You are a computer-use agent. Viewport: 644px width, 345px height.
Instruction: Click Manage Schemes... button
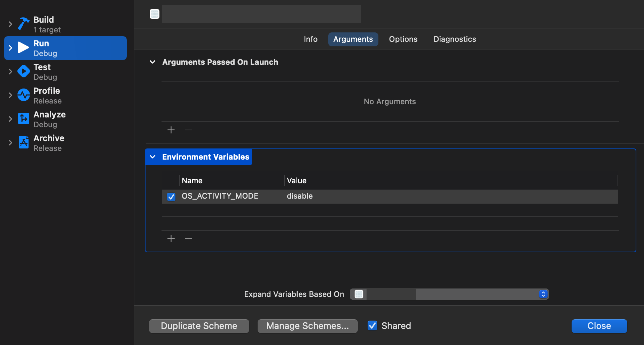point(308,326)
